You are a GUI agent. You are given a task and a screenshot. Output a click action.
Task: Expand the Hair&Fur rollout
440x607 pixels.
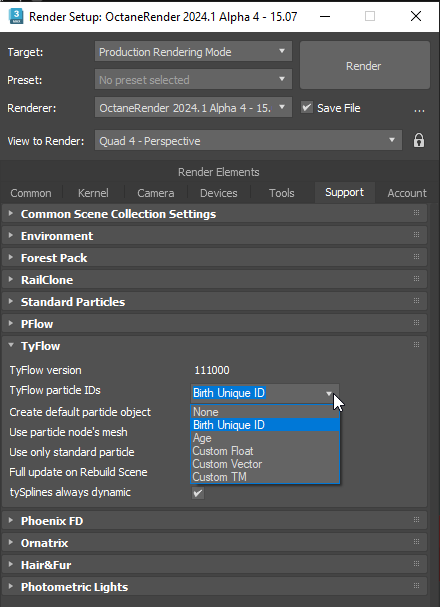click(11, 565)
